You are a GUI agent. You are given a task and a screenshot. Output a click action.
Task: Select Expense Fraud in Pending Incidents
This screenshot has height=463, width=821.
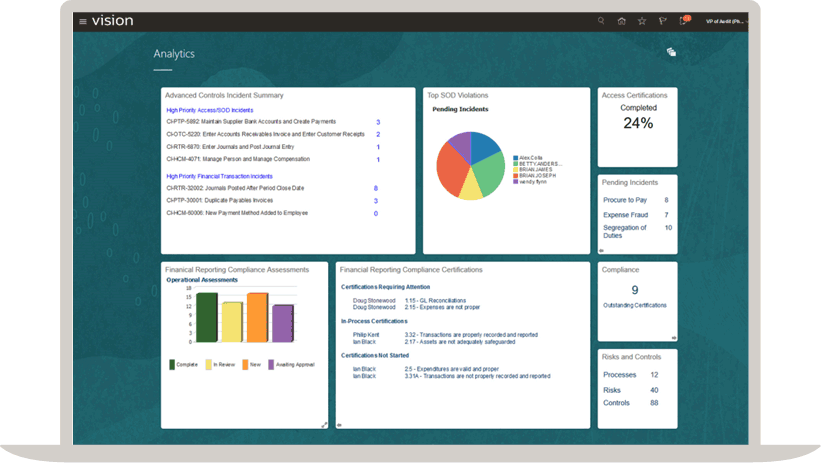[625, 214]
